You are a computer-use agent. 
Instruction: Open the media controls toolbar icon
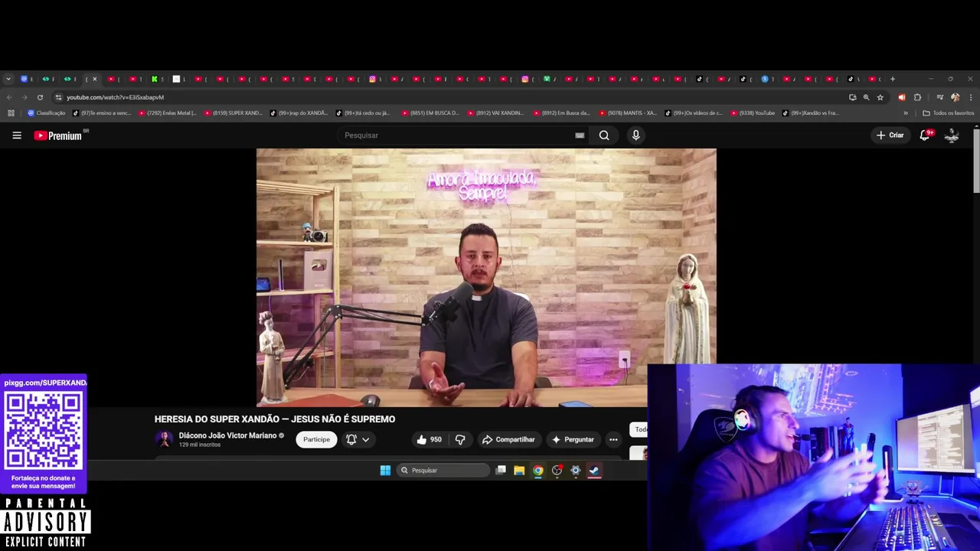[x=940, y=97]
